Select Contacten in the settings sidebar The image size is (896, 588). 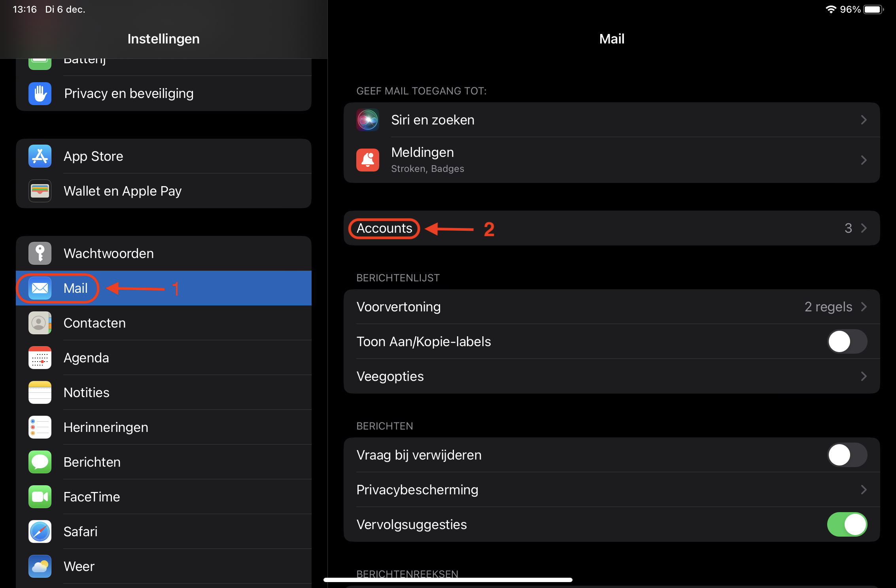164,323
